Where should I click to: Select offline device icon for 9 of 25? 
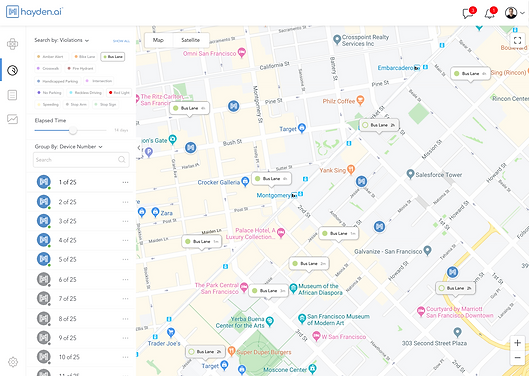(44, 337)
